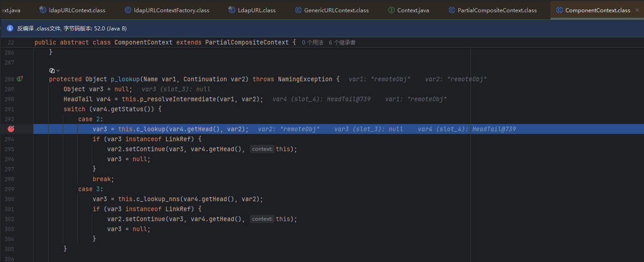The width and height of the screenshot is (644, 262).
Task: Click the 'context:' parameter hint on line 295
Action: tap(262, 149)
